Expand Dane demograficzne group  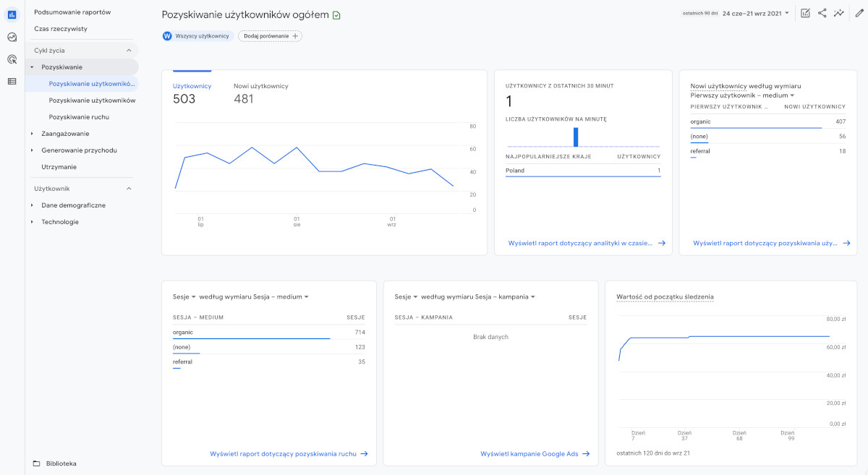(32, 205)
